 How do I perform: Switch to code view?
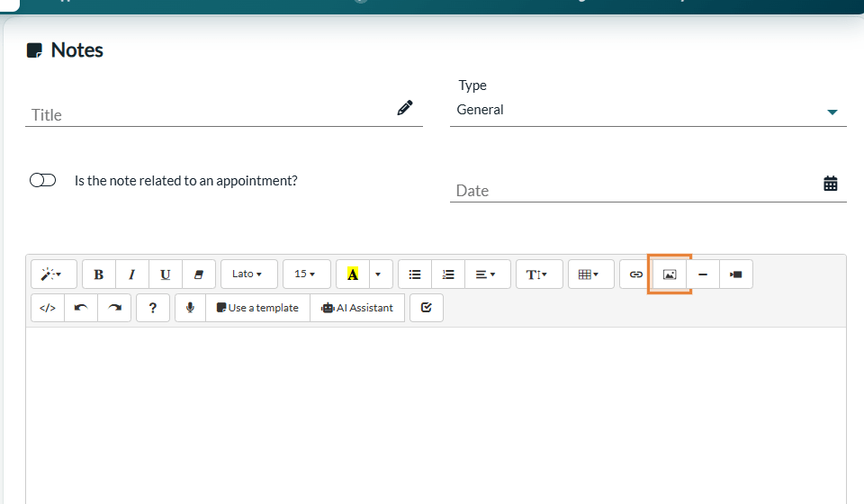(48, 308)
